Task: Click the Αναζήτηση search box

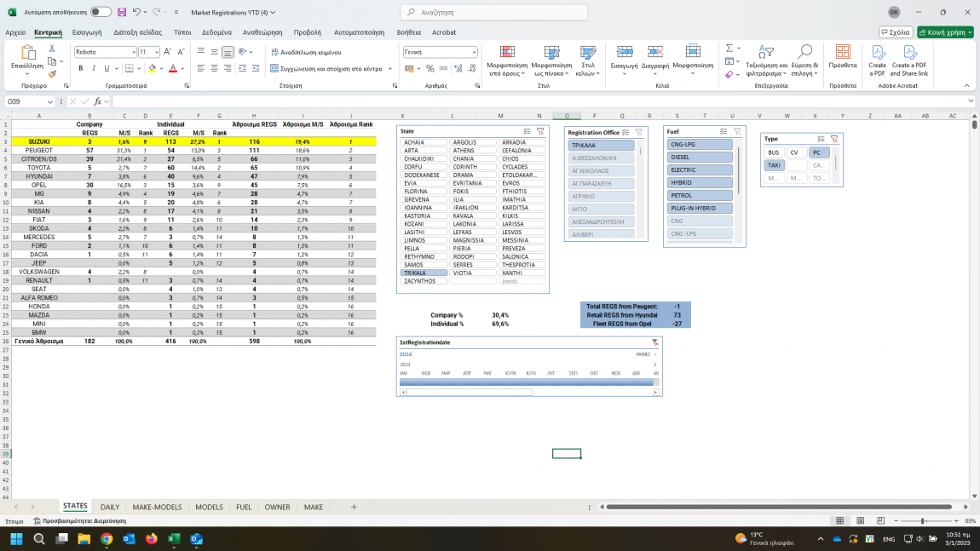Action: (x=493, y=13)
